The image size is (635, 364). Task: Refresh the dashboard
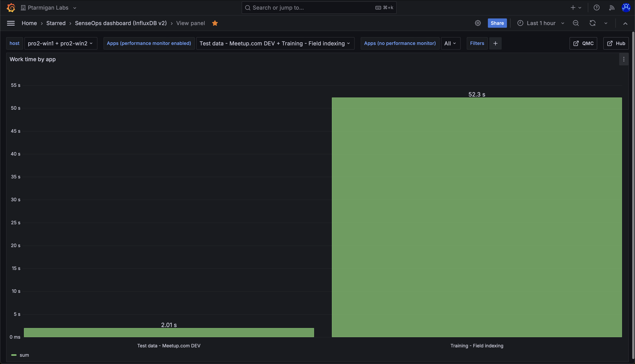tap(592, 23)
